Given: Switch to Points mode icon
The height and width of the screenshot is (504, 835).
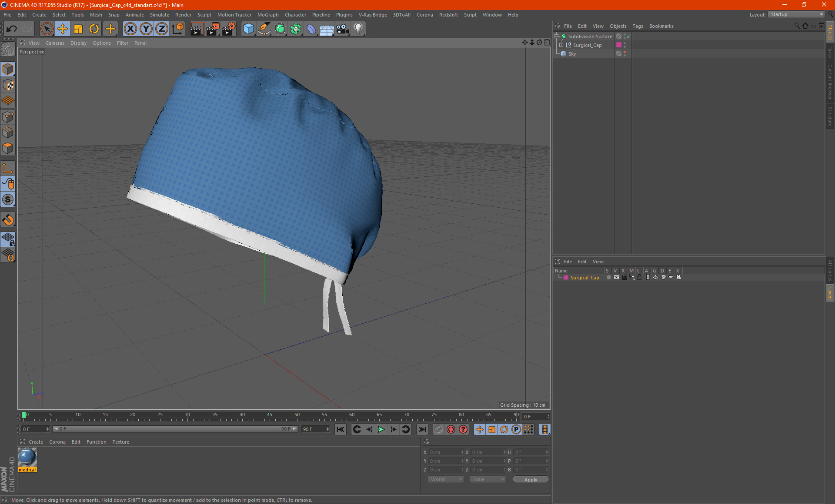Looking at the screenshot, I should [8, 117].
